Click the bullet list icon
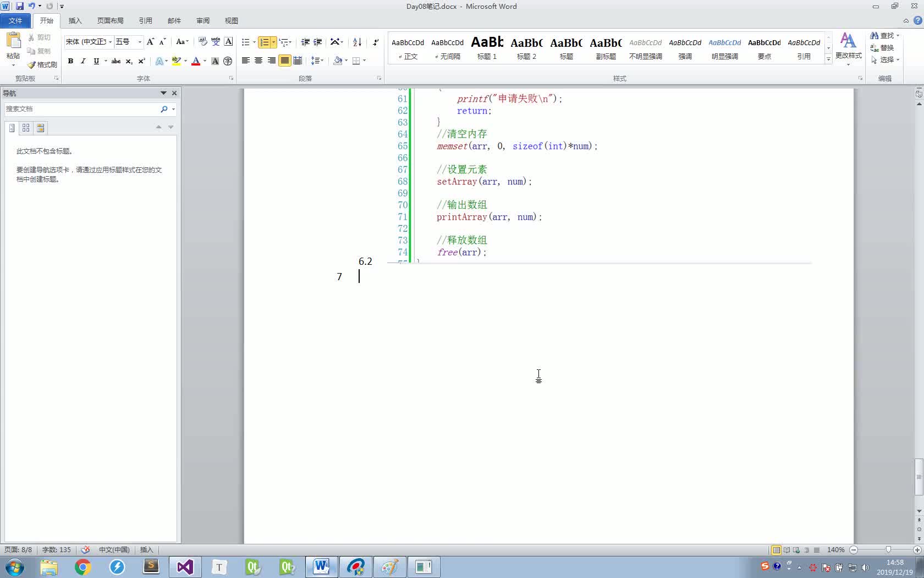The image size is (924, 578). tap(246, 42)
